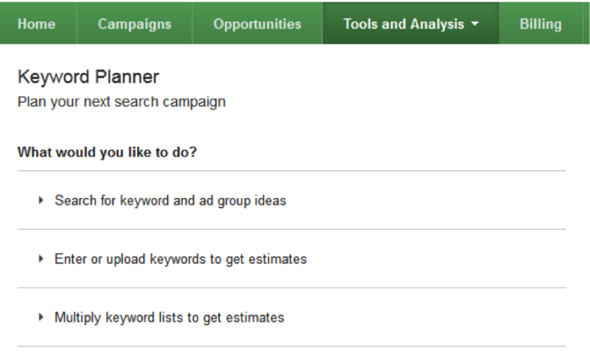The height and width of the screenshot is (364, 590).
Task: Go to the Home tab
Action: [36, 24]
